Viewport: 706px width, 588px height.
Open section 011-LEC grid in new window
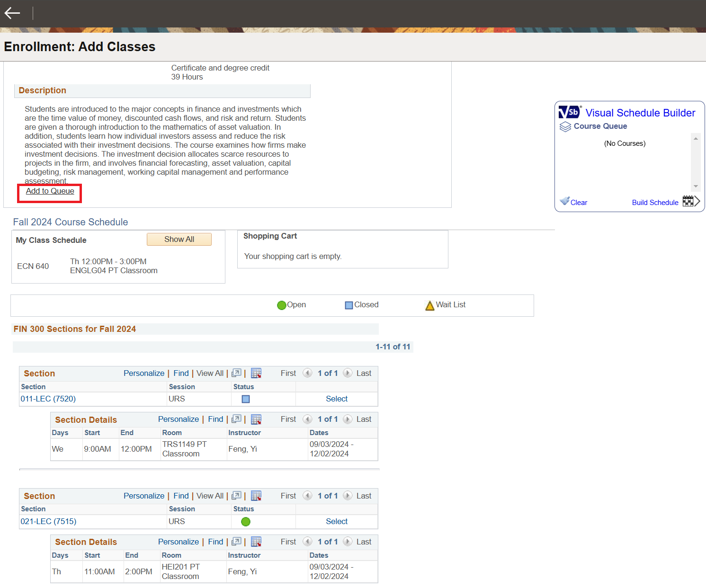pyautogui.click(x=236, y=374)
